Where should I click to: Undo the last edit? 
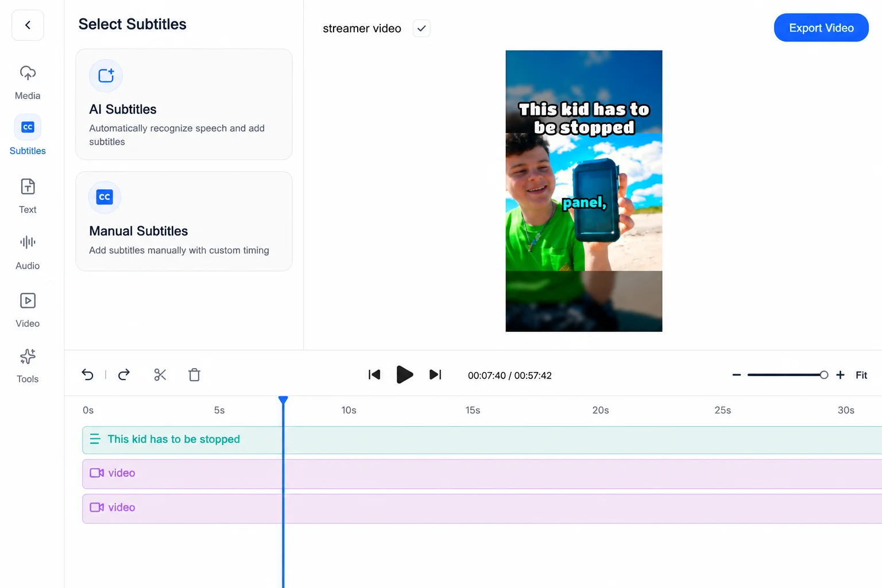coord(88,375)
